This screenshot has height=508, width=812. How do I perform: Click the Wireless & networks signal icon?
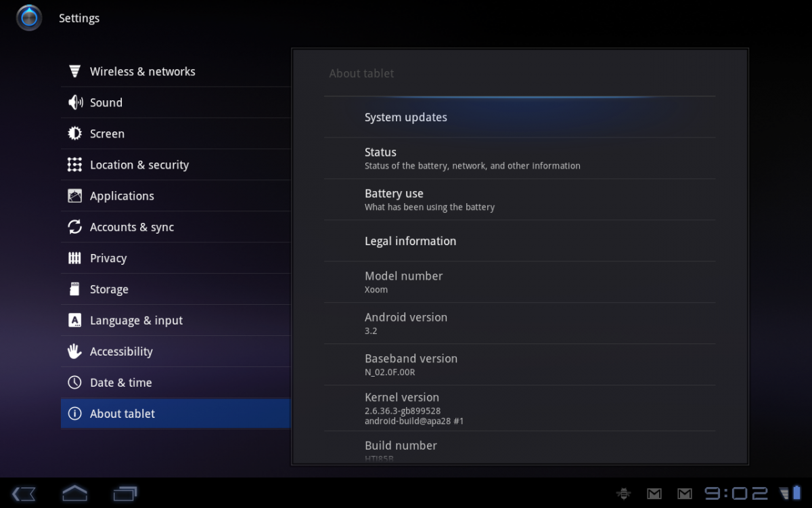pyautogui.click(x=75, y=71)
